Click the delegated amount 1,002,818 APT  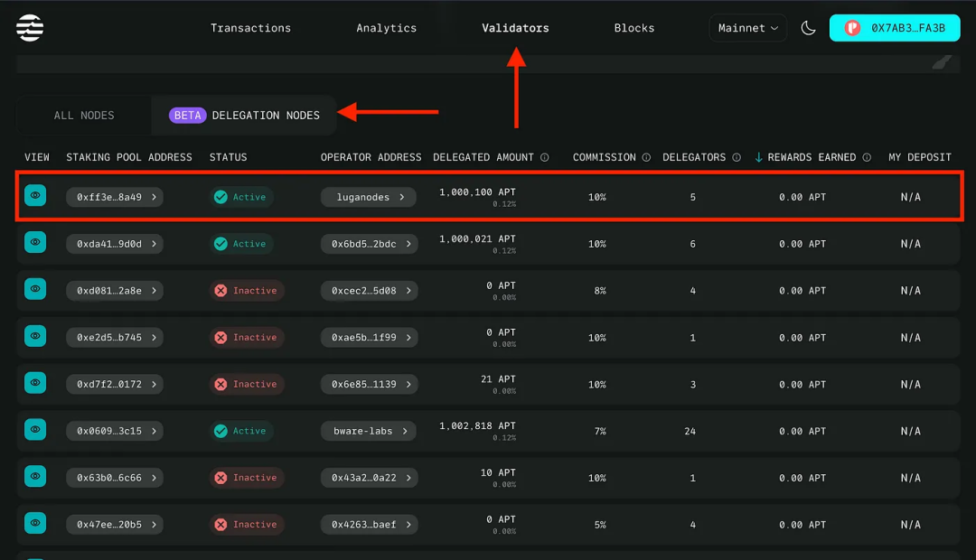pos(477,426)
